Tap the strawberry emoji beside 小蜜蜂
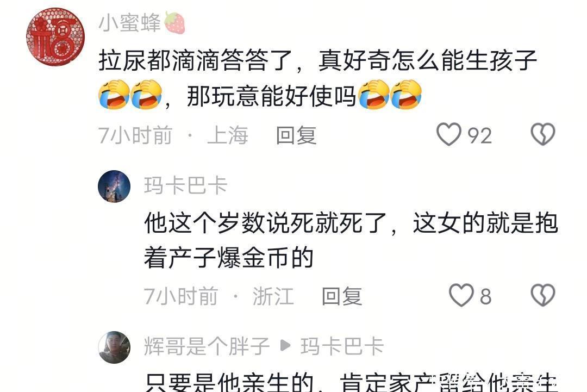This screenshot has height=392, width=587. click(174, 22)
